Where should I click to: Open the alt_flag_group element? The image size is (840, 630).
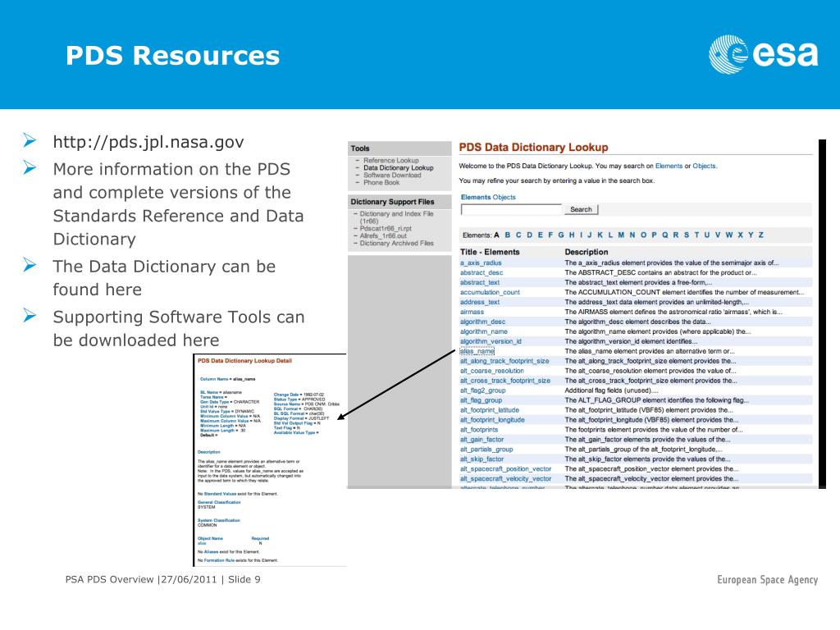pos(481,400)
